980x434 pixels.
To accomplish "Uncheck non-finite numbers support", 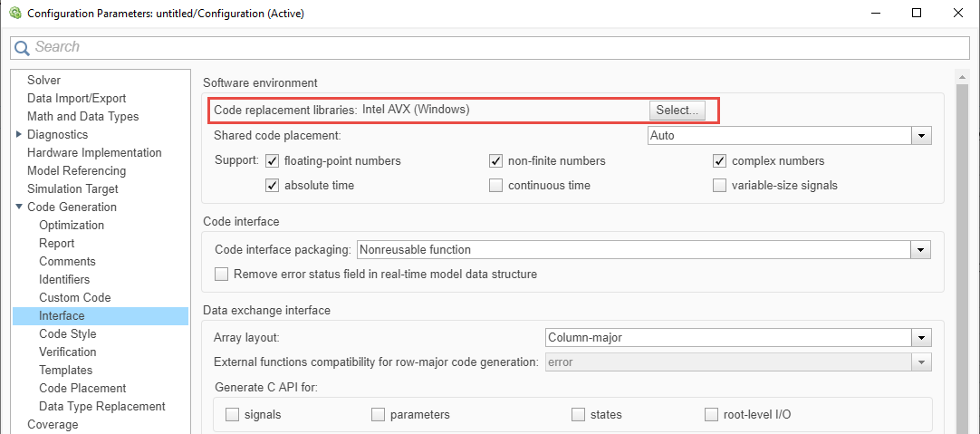I will pos(495,161).
